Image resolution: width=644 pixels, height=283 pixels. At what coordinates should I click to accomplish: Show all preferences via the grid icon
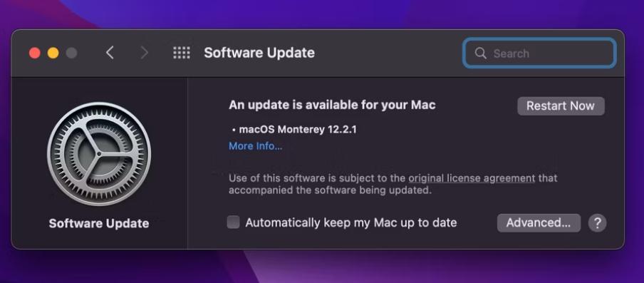click(x=182, y=53)
